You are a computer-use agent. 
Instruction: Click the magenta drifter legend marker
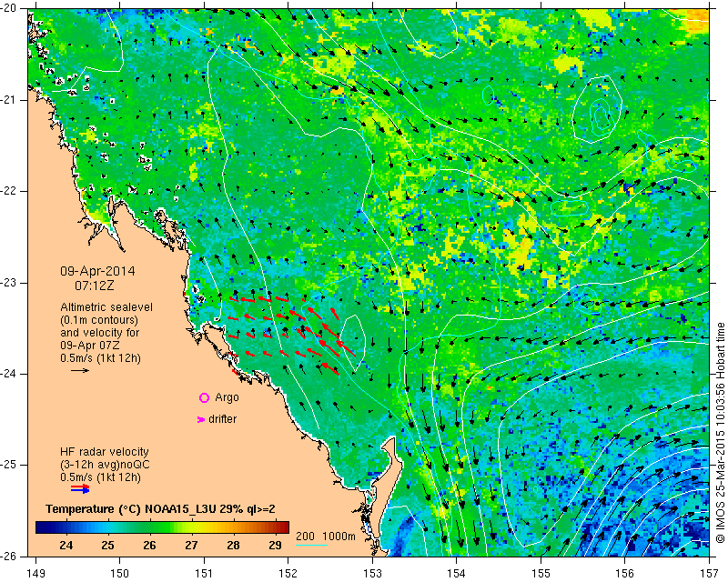pos(201,419)
